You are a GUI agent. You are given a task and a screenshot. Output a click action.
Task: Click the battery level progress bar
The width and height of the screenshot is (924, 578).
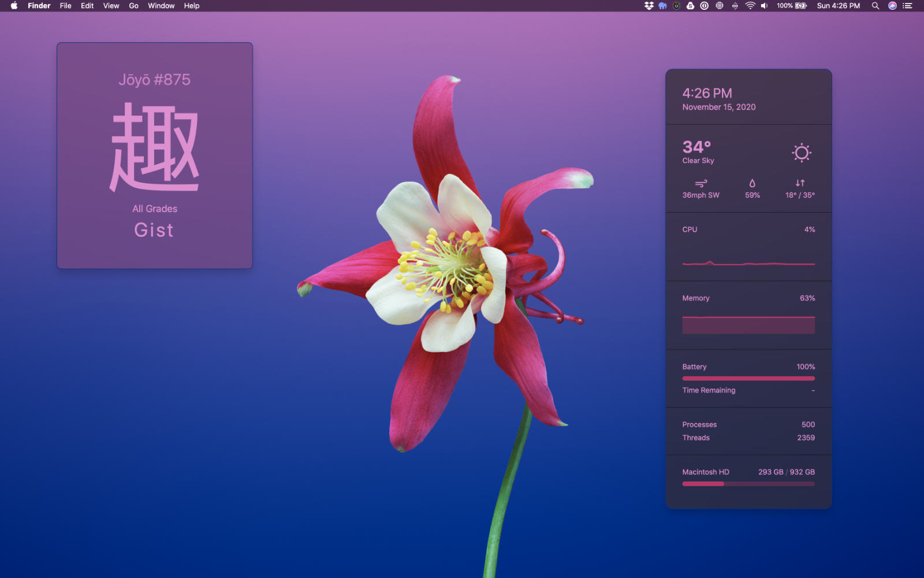(748, 379)
